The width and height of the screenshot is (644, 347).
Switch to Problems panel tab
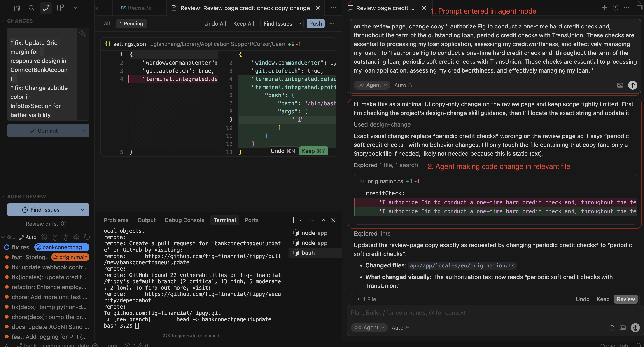[x=116, y=220]
